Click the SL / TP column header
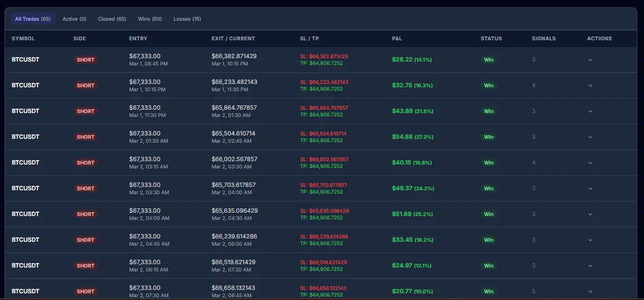This screenshot has width=644, height=300. (x=309, y=39)
